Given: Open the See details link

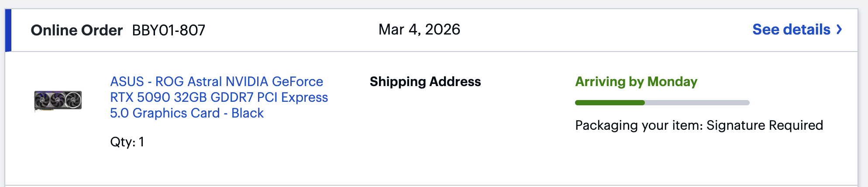Looking at the screenshot, I should coord(791,30).
